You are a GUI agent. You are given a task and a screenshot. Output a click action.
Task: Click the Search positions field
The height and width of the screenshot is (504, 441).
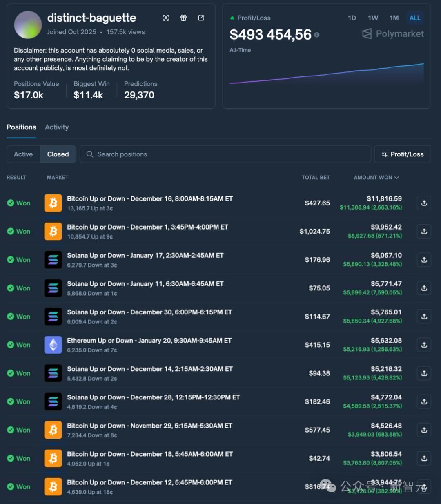pyautogui.click(x=225, y=154)
